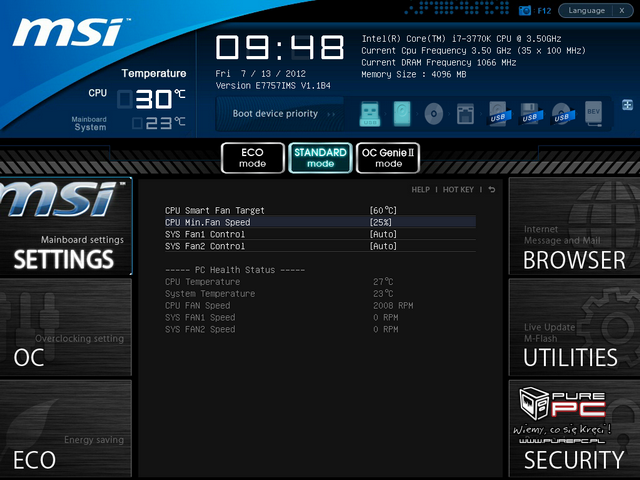Viewport: 640px width, 480px height.
Task: Select USB floppy boot device icon
Action: click(531, 113)
